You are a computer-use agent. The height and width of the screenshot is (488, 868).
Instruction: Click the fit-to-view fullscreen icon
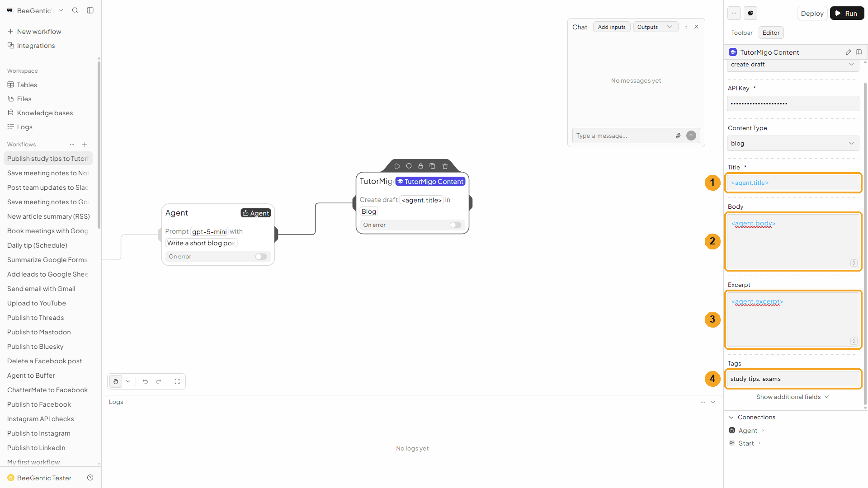click(177, 381)
